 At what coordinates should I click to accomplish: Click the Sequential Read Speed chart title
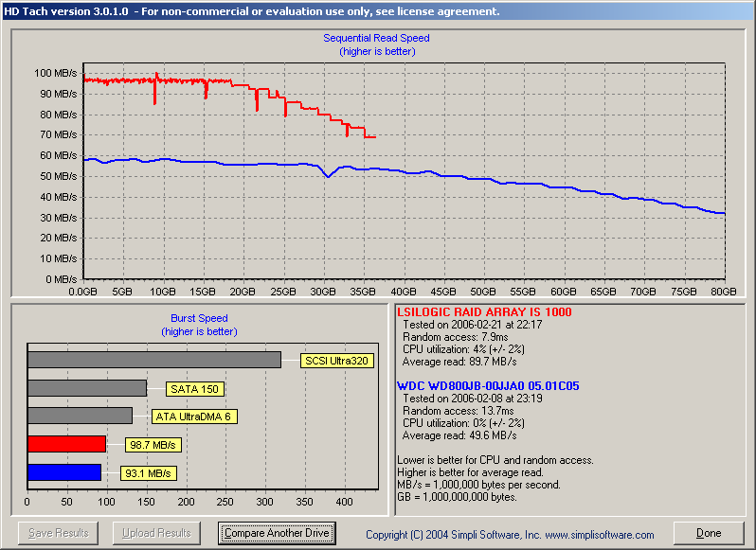click(x=376, y=38)
